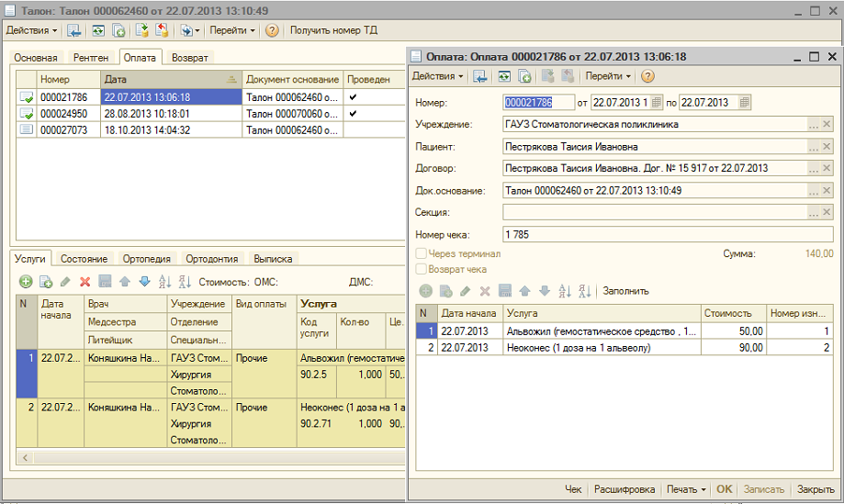Click move down arrow in Услуги toolbar
This screenshot has height=504, width=844.
[x=144, y=282]
